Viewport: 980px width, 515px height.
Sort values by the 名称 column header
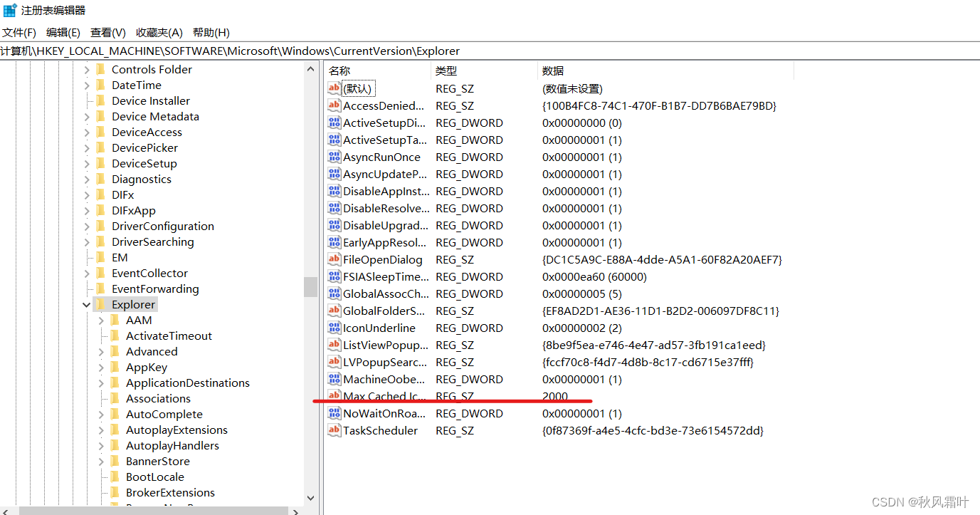click(377, 71)
